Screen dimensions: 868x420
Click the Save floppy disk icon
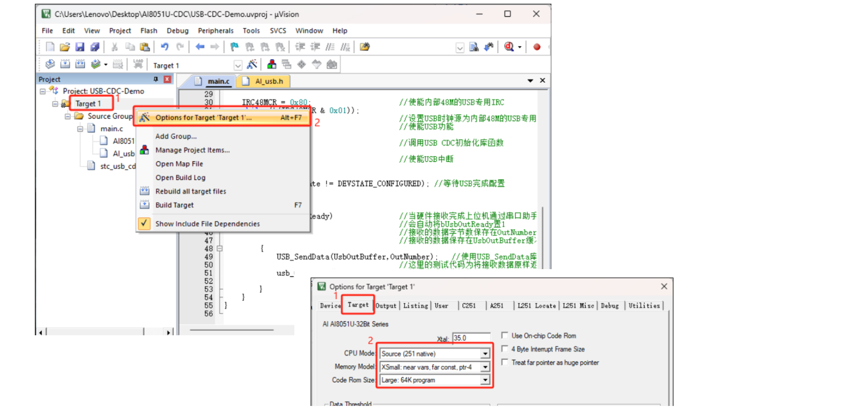click(80, 47)
